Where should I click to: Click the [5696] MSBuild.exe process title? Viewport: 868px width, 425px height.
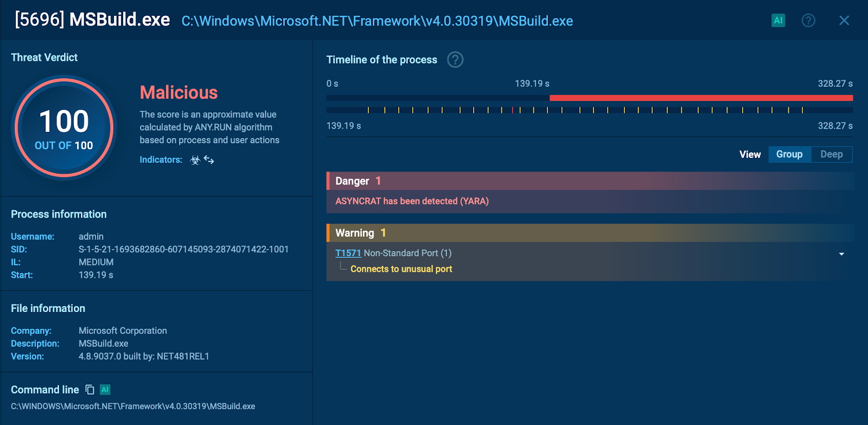coord(92,20)
